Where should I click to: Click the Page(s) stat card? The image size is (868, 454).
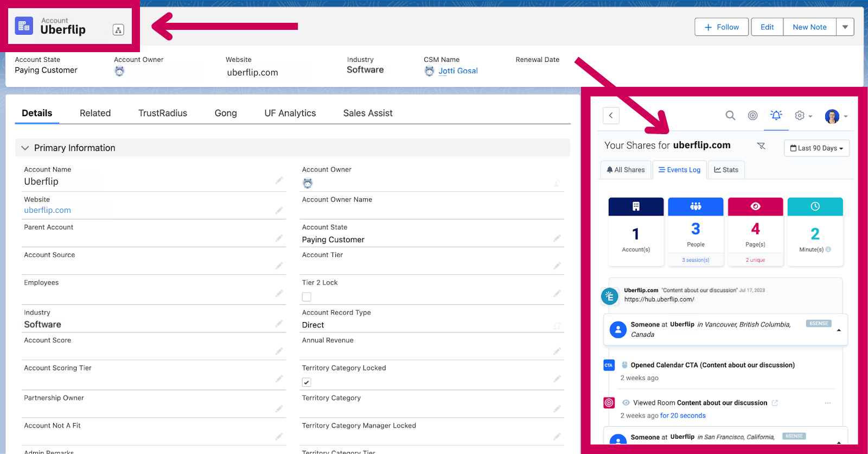coord(755,232)
